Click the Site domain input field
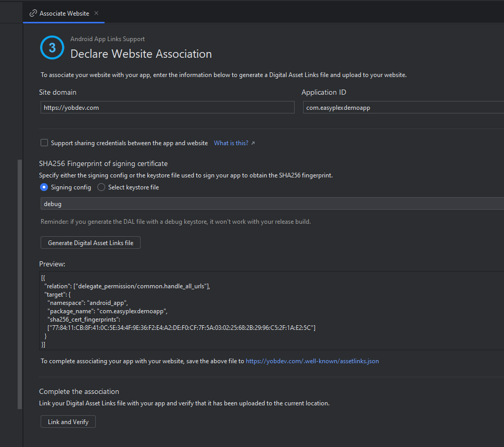Screen dimensions: 504x447 (167, 107)
